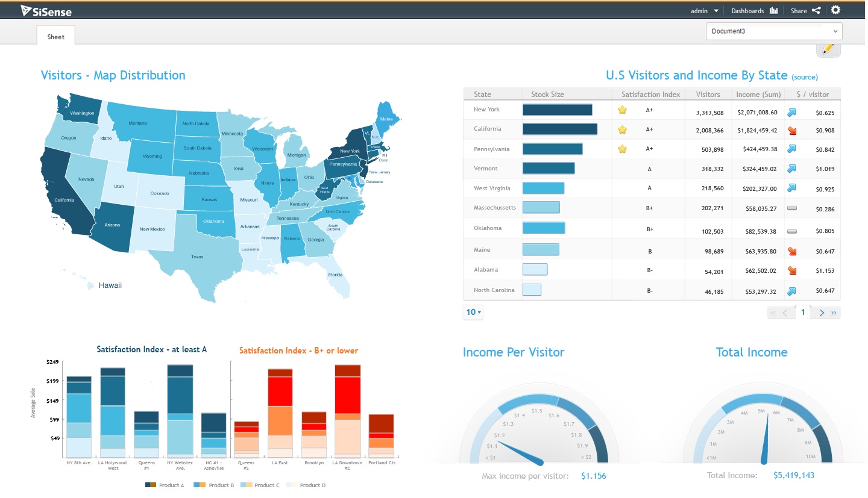
Task: Open the rows-per-page 10 dropdown
Action: point(474,313)
